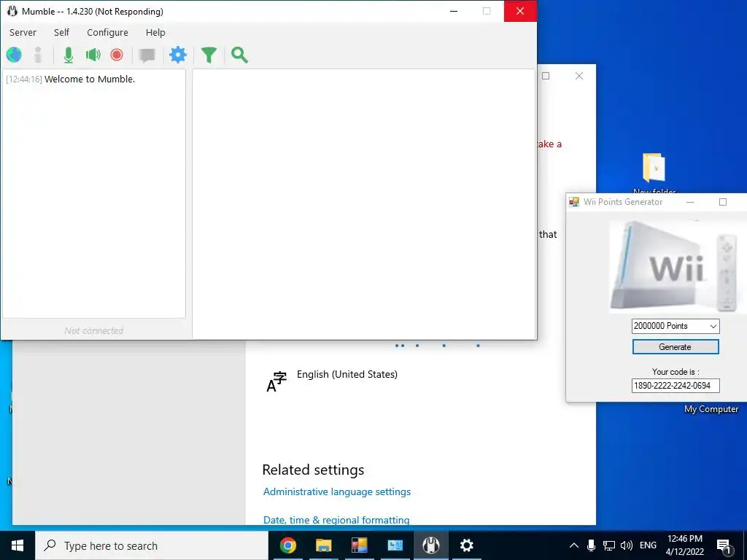Select the generated code field 1890-2222-2242-0694
Screen dimensions: 747x560
676,386
